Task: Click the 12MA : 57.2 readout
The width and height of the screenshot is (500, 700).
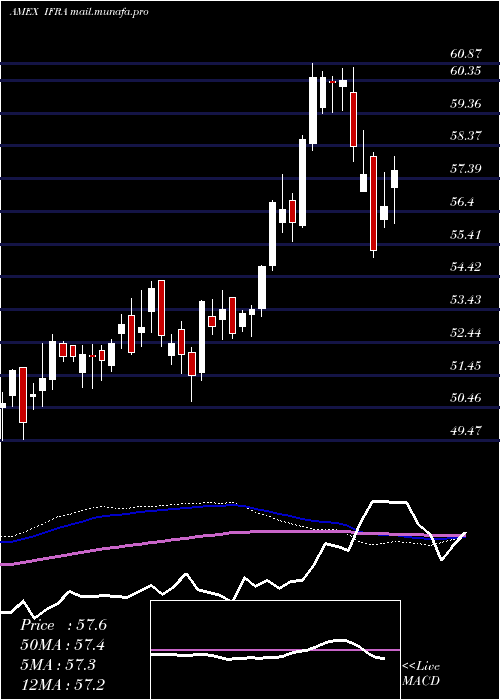Action: (x=63, y=685)
